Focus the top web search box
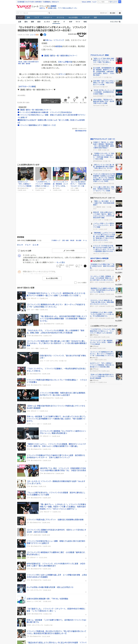The height and width of the screenshot is (644, 138). coord(103,2)
